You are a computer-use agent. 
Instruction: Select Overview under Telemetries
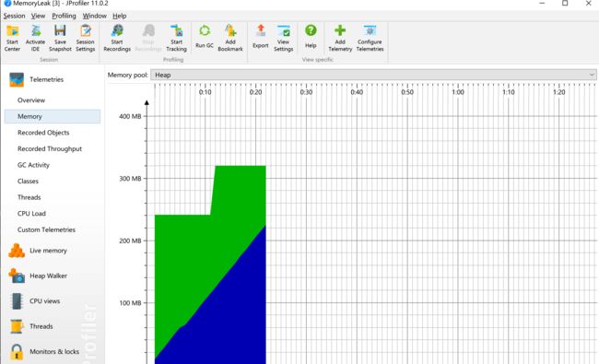coord(31,100)
